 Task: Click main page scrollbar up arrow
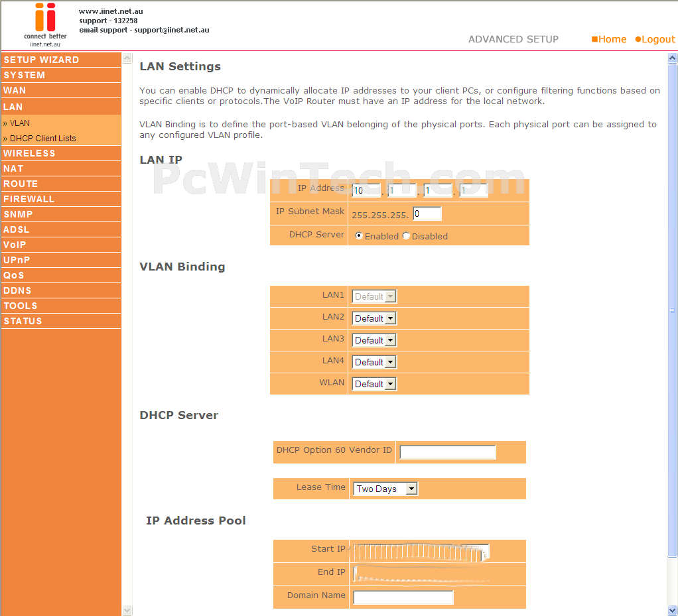tap(673, 58)
